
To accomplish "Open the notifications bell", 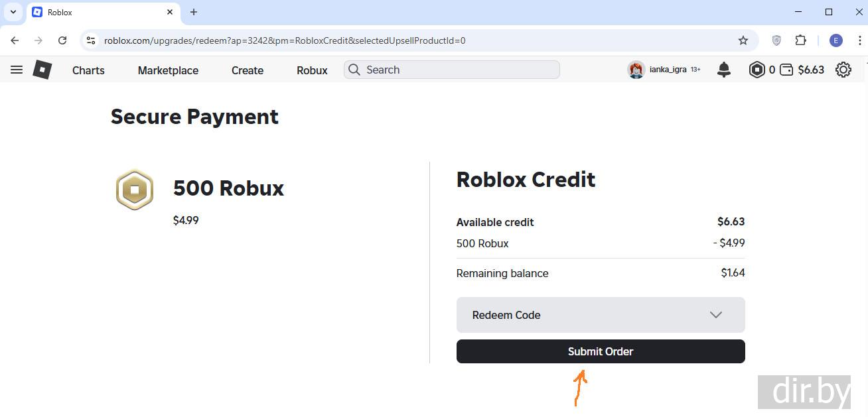I will (x=724, y=70).
